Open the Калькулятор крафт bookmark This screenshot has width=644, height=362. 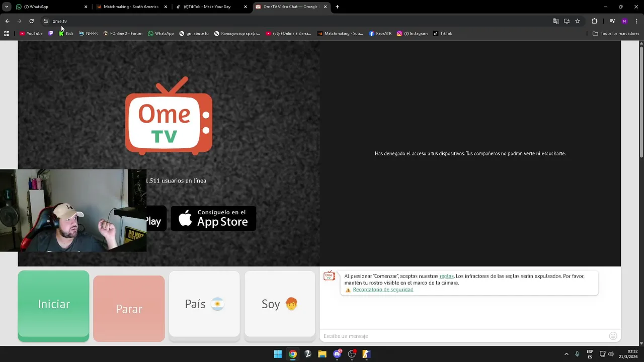coord(237,34)
